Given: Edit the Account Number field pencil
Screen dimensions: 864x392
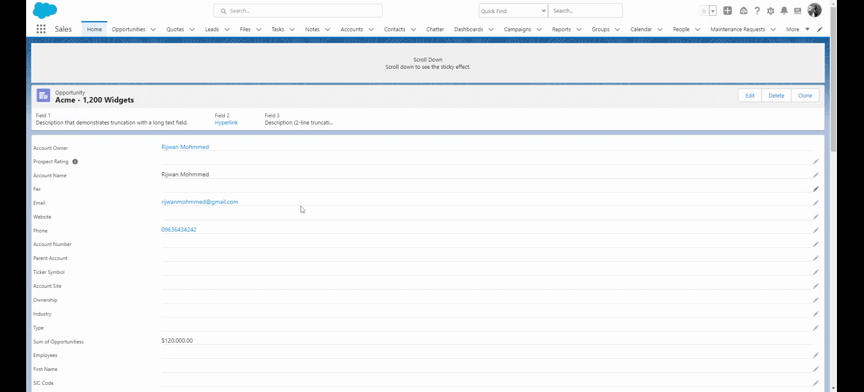Looking at the screenshot, I should 816,244.
